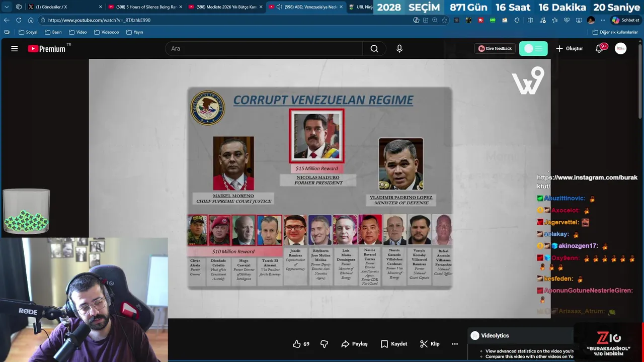Screen dimensions: 644x362
Task: Open browser essentials heart icon
Action: pyautogui.click(x=567, y=20)
